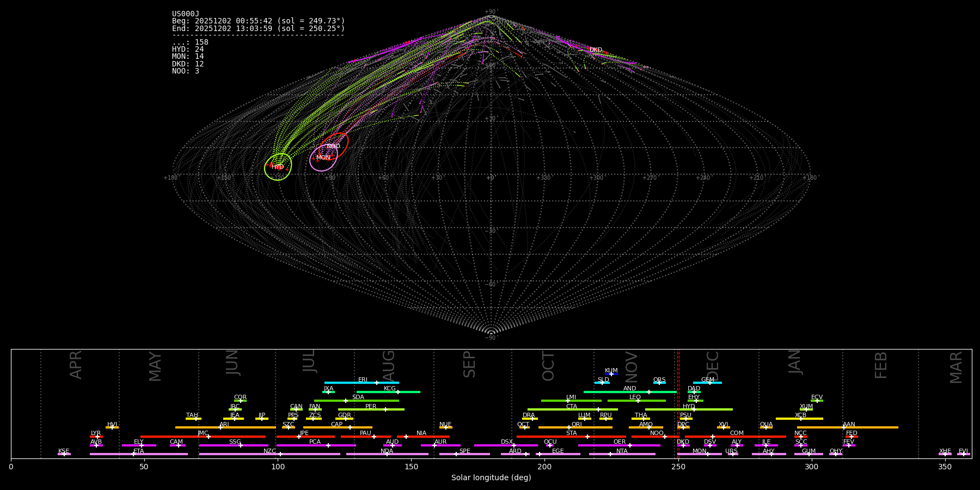Click the AUG month label
The height and width of the screenshot is (490, 980).
pyautogui.click(x=389, y=366)
